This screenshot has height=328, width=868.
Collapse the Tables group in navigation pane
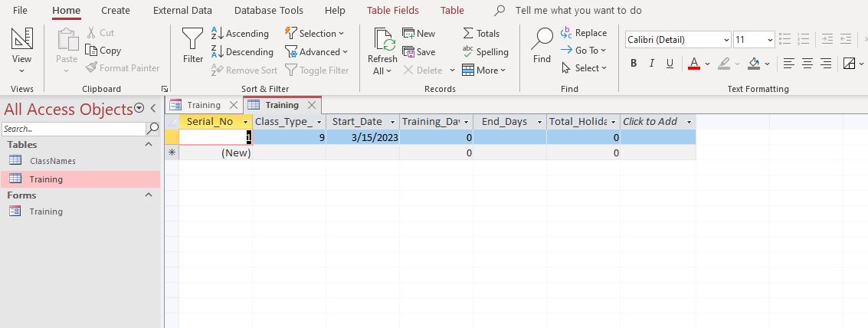pyautogui.click(x=149, y=145)
